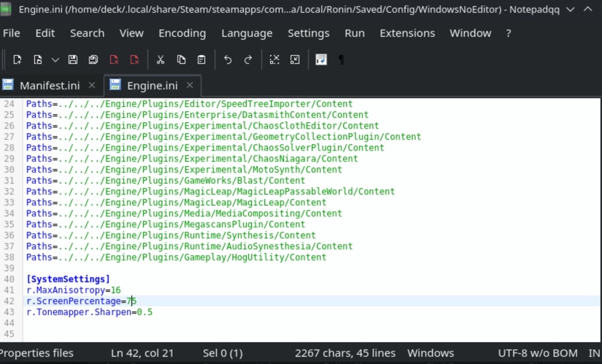Click the Cut scissors icon
Viewport: 602px width, 364px height.
click(x=160, y=59)
